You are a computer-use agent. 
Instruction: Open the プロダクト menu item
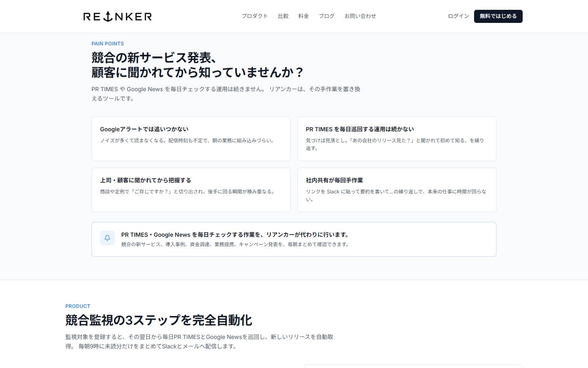[255, 16]
